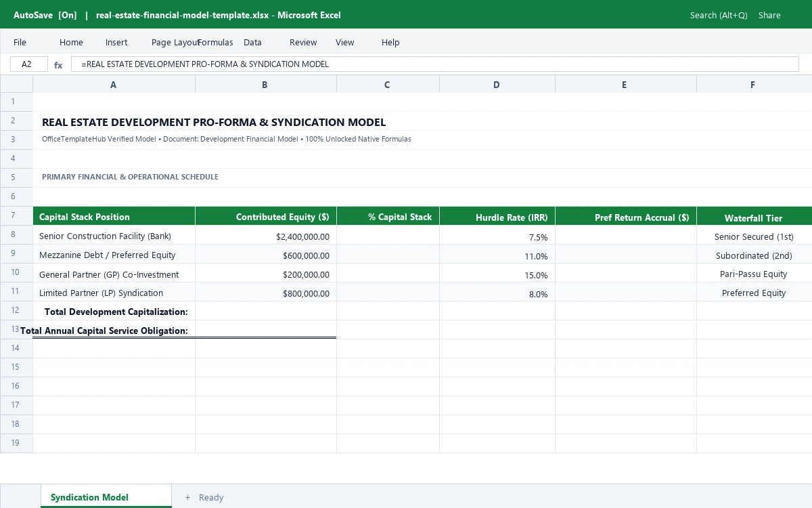Select Mezzanine Debt / Preferred Equity cell

tap(114, 254)
